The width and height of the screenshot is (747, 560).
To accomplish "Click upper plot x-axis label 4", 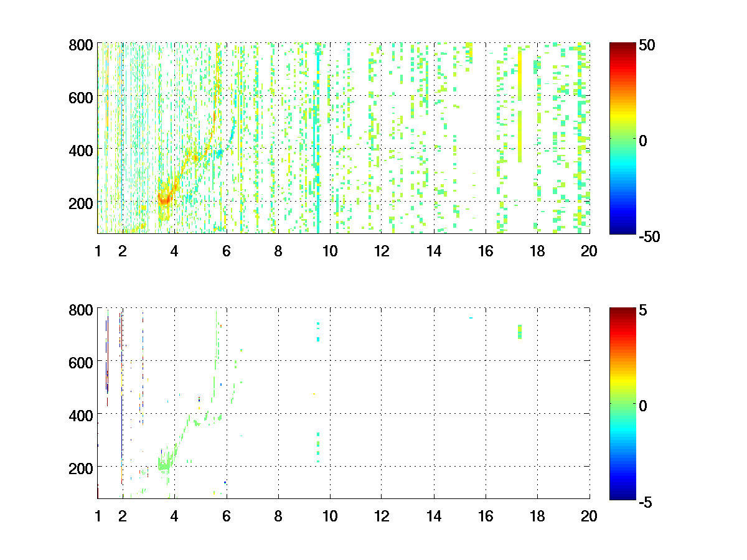I will tap(174, 251).
